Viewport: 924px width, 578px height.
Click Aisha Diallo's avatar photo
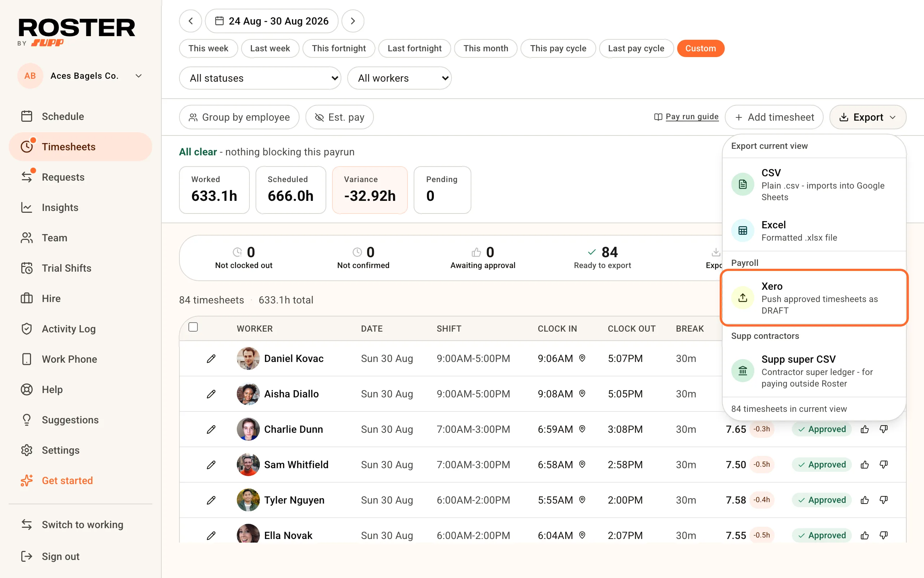[x=248, y=394]
